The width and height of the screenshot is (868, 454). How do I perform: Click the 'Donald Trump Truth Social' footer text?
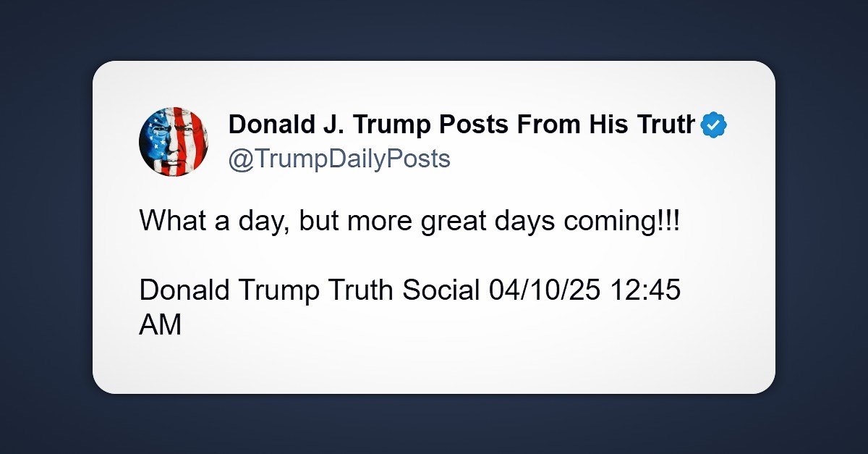[310, 290]
